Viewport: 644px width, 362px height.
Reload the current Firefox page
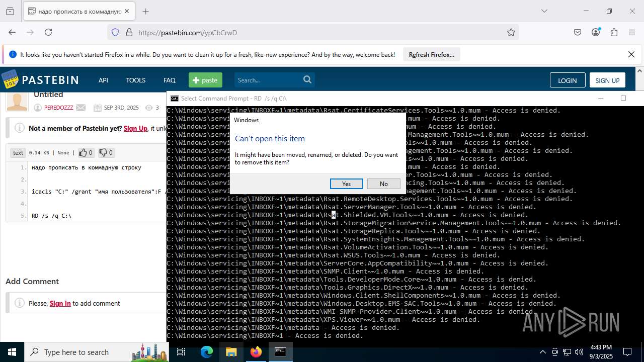pyautogui.click(x=48, y=32)
